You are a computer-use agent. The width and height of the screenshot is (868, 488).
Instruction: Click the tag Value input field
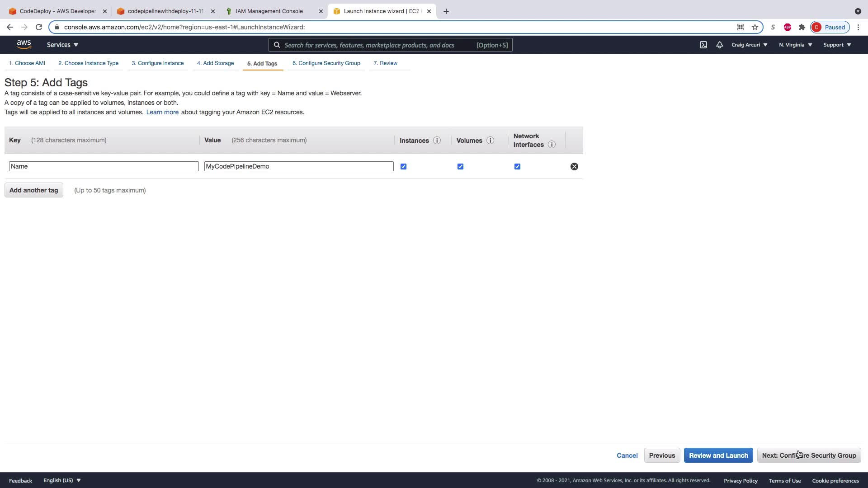pos(298,167)
